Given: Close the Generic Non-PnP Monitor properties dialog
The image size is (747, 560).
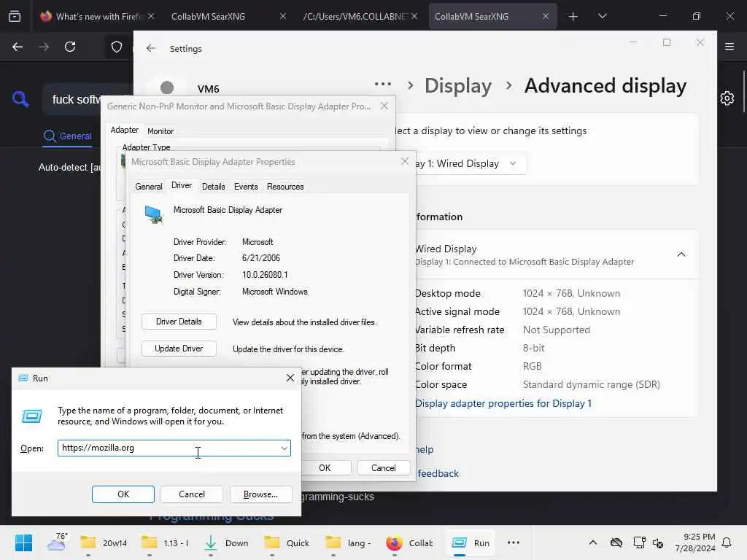Looking at the screenshot, I should [384, 106].
